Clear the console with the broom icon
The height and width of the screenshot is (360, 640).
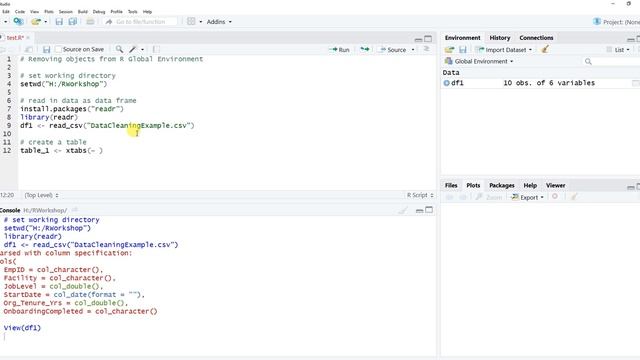[403, 210]
